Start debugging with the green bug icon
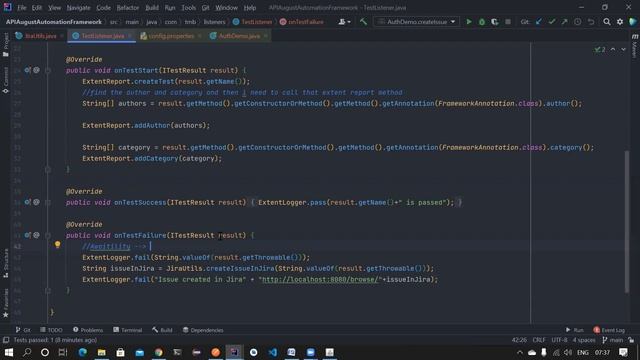Viewport: 640px width, 360px height. tap(482, 22)
